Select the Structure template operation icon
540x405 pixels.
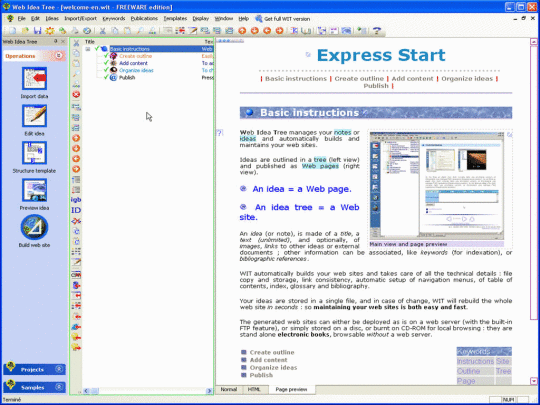(x=34, y=153)
